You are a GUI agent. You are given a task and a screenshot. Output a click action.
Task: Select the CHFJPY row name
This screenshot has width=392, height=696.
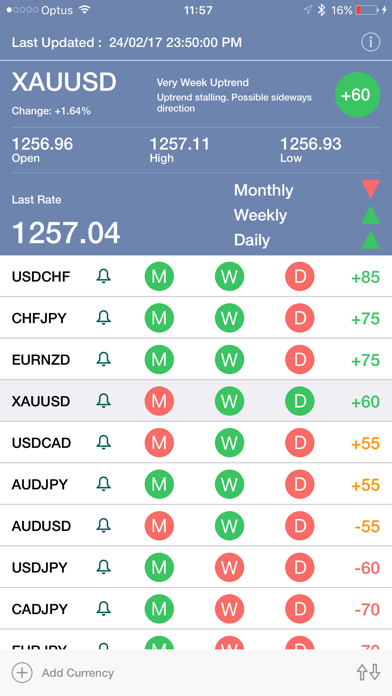click(x=39, y=318)
